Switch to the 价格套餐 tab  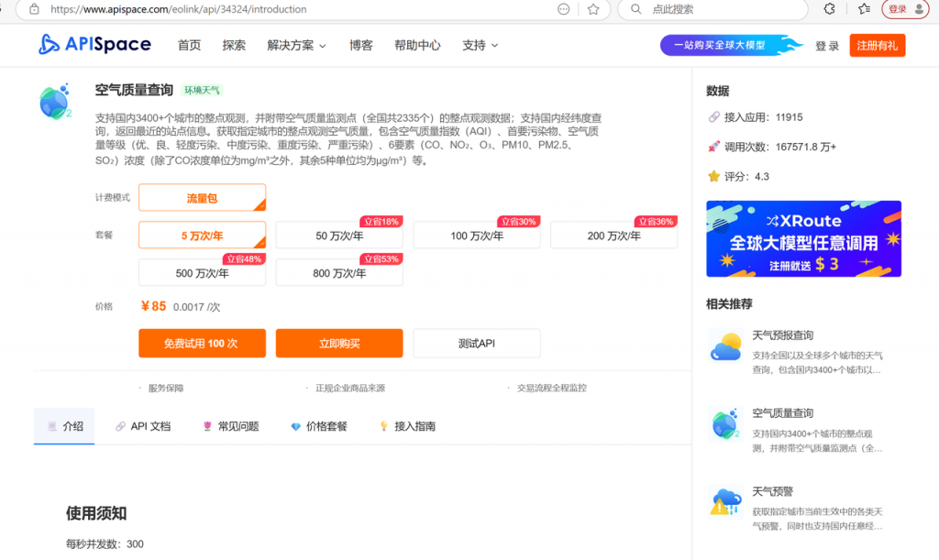pos(318,426)
